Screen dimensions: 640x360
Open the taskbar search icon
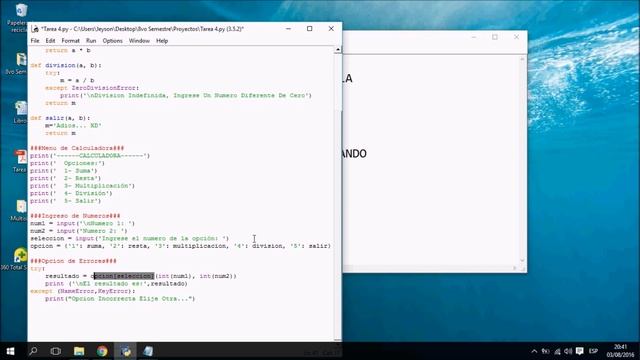click(33, 351)
